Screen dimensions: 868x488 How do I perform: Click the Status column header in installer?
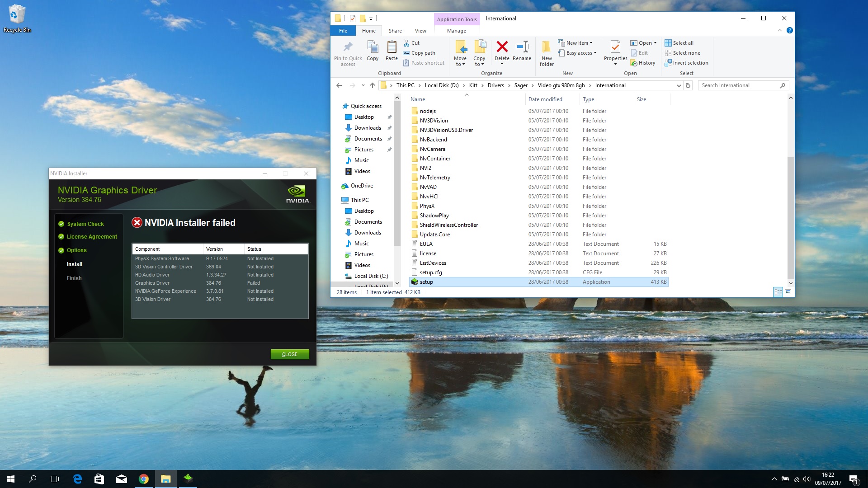[276, 249]
